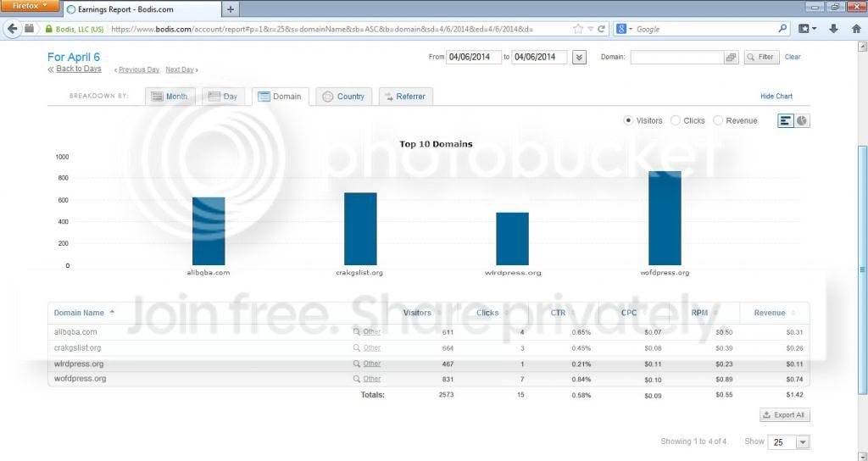This screenshot has width=868, height=461.
Task: Click into the Domain filter input field
Action: [676, 57]
